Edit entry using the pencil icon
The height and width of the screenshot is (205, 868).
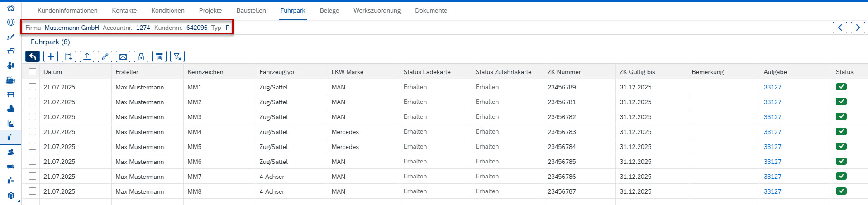tap(105, 56)
